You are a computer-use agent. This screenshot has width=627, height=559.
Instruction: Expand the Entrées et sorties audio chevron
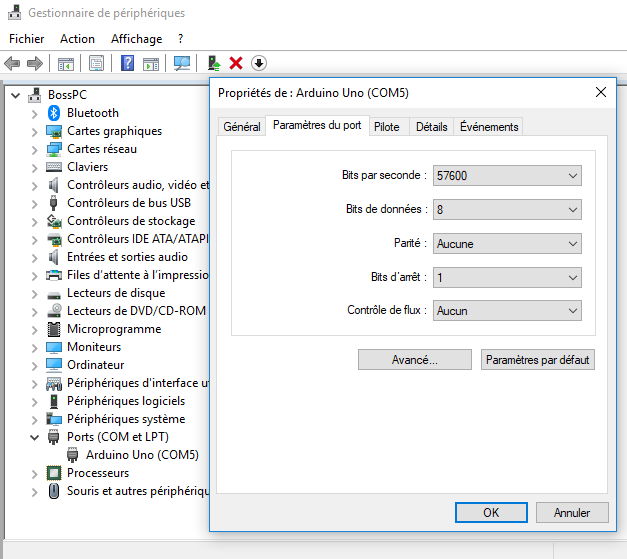pyautogui.click(x=35, y=258)
